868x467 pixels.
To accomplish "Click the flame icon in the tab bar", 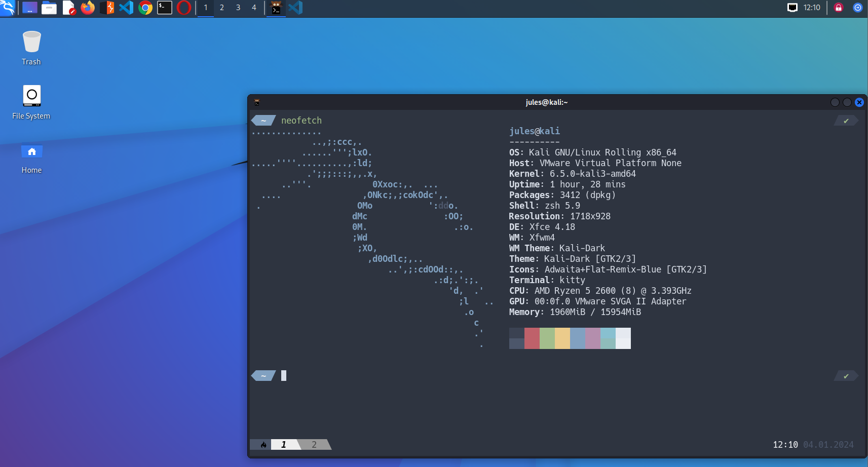I will 263,445.
